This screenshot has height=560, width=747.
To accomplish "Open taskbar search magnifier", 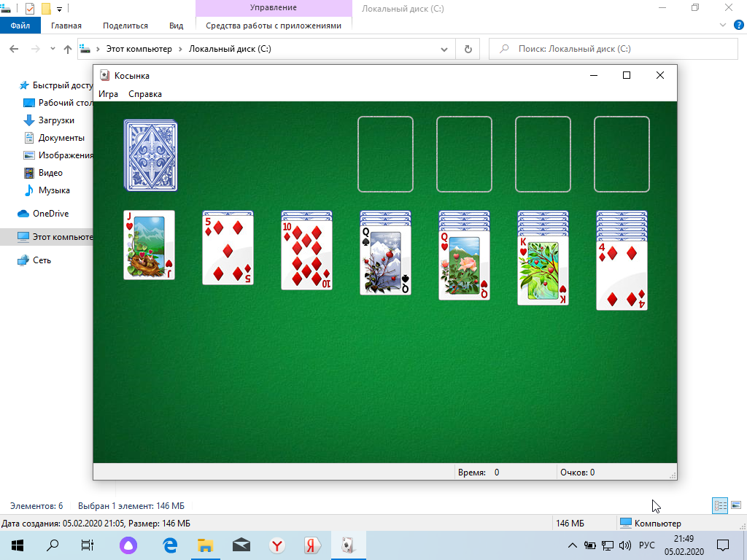I will (53, 545).
